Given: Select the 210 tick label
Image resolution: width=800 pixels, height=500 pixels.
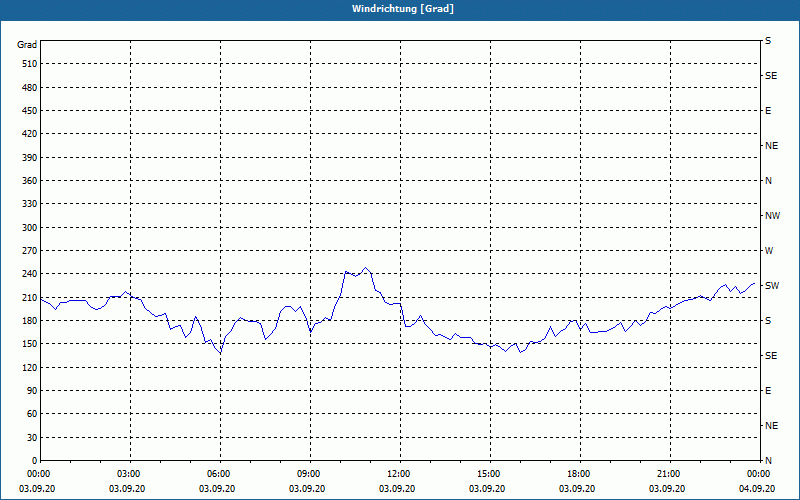Looking at the screenshot, I should [30, 297].
